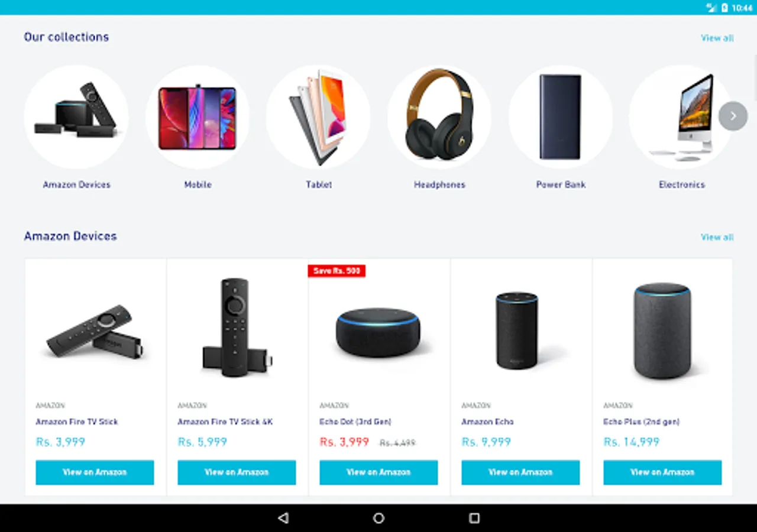The image size is (757, 532).
Task: Click the Save Rs. 500 red badge
Action: 337,271
